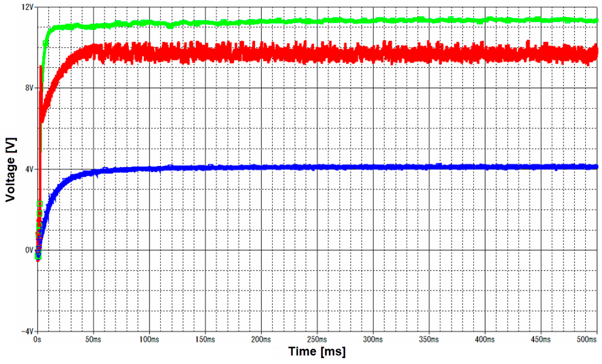602x364 pixels.
Task: Select the rotated "Voltage [V]" axis title
Action: pyautogui.click(x=11, y=170)
